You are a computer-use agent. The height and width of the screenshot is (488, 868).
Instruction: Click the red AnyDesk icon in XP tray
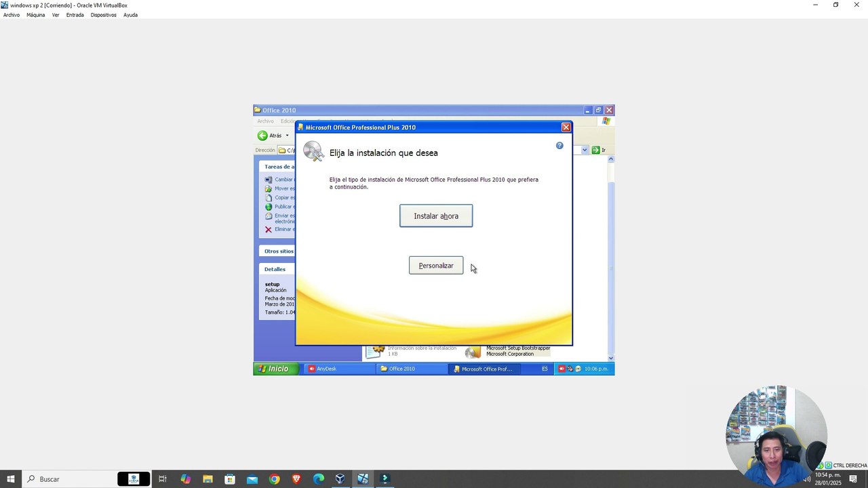(x=562, y=369)
